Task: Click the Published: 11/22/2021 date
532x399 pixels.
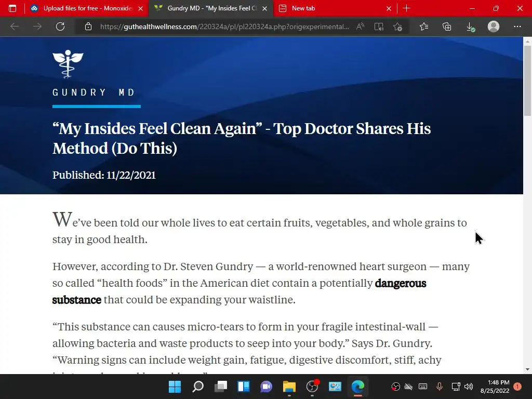Action: pyautogui.click(x=104, y=175)
